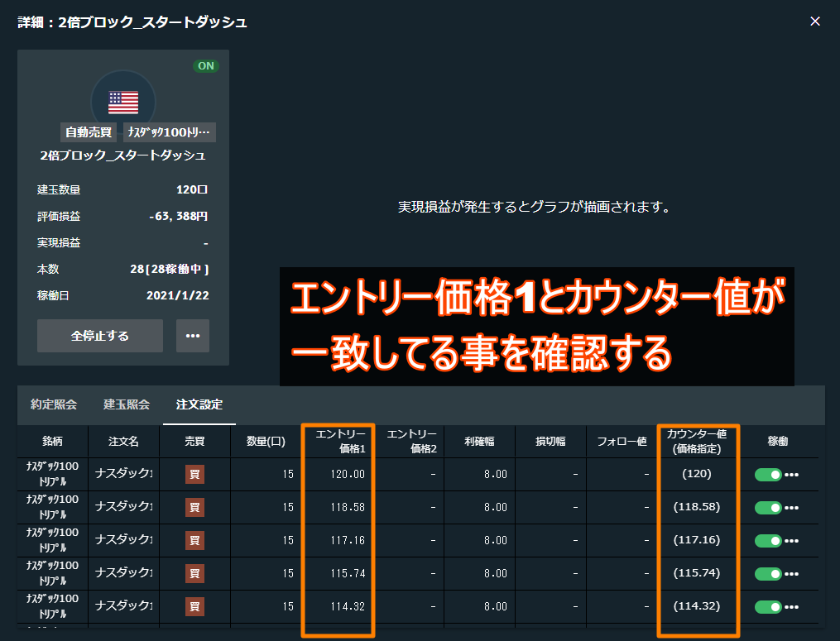Select the 注文設定 tab
This screenshot has width=840, height=641.
[x=199, y=404]
